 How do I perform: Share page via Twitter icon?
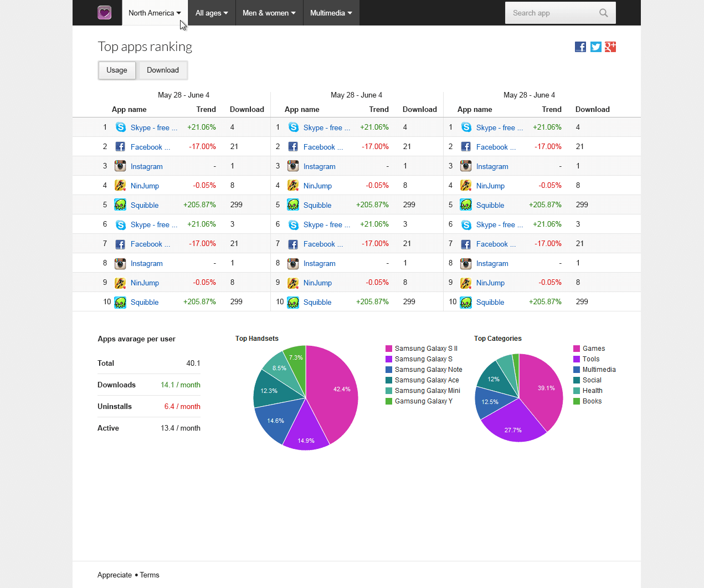pos(595,47)
